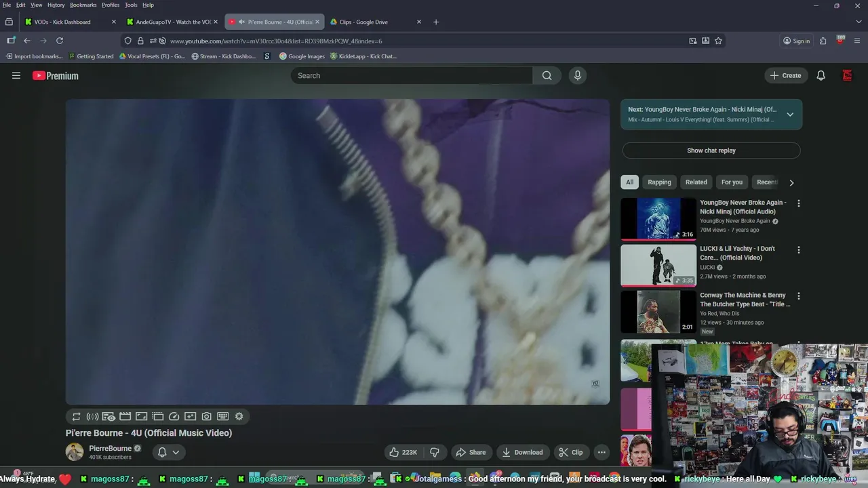Open keyboard shortcuts icon under player
The width and height of the screenshot is (868, 488).
(x=222, y=416)
